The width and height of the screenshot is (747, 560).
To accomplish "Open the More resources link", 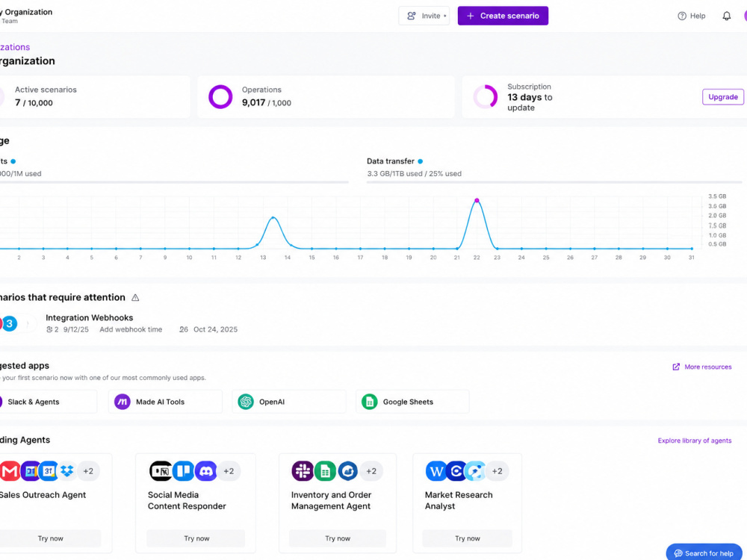I will pos(708,367).
